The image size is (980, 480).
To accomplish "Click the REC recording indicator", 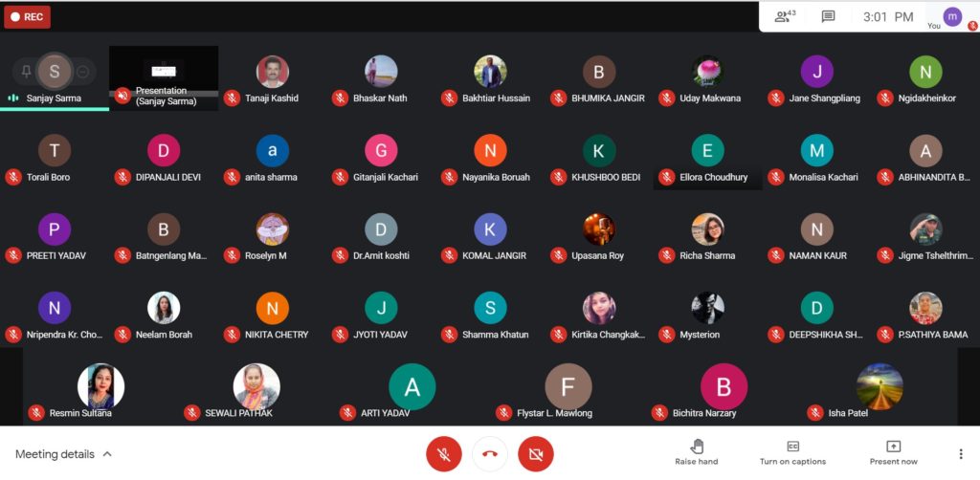I will coord(27,17).
